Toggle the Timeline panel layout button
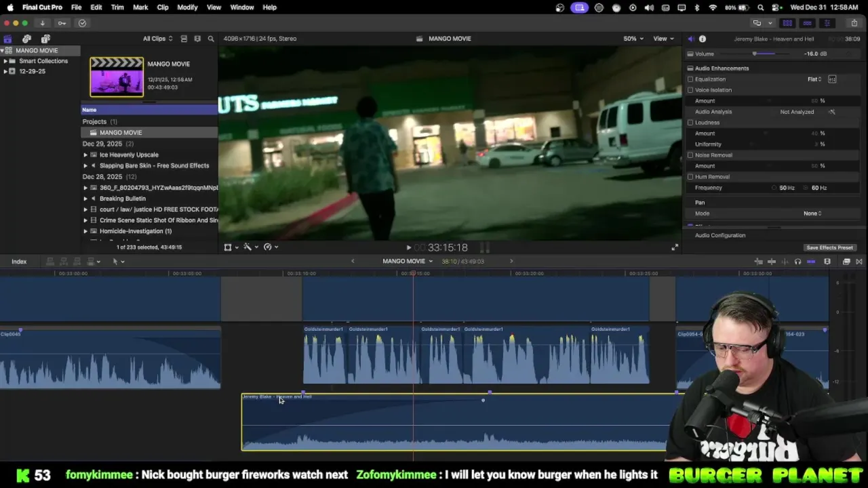 point(807,23)
